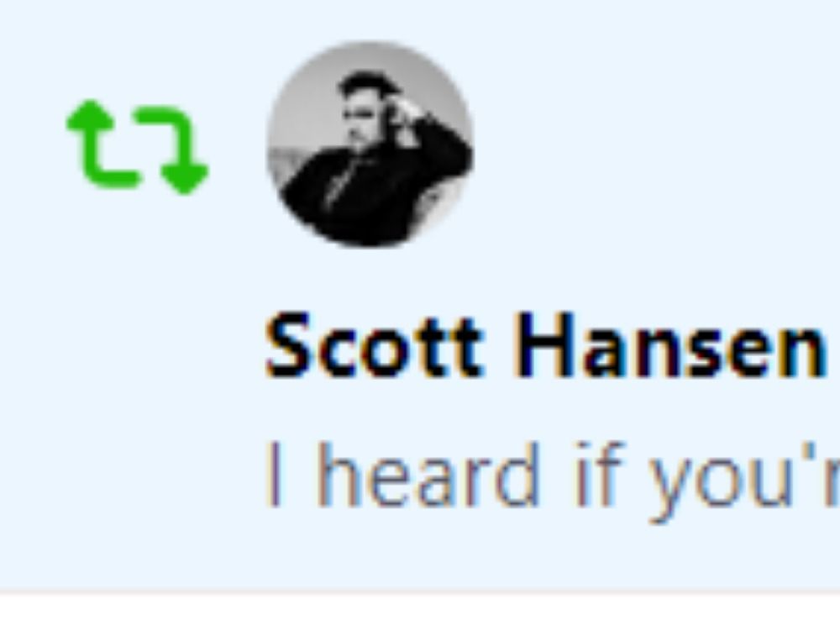This screenshot has width=840, height=630.
Task: Click the green retweet icon
Action: click(x=137, y=146)
